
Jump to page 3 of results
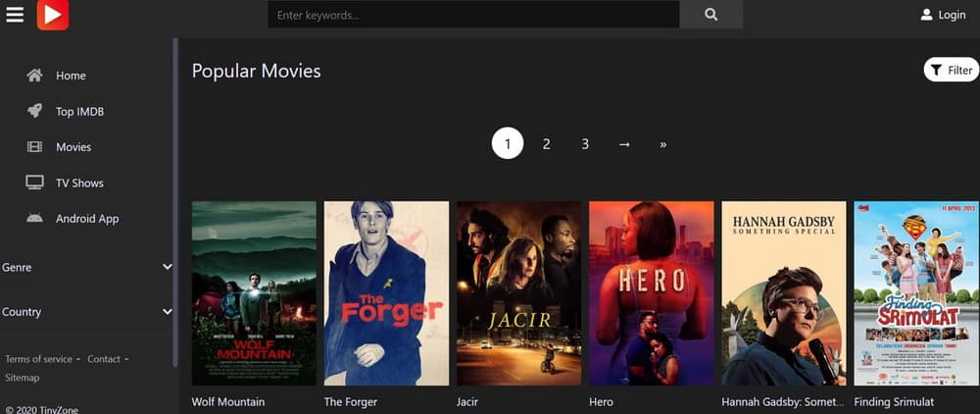[x=585, y=144]
